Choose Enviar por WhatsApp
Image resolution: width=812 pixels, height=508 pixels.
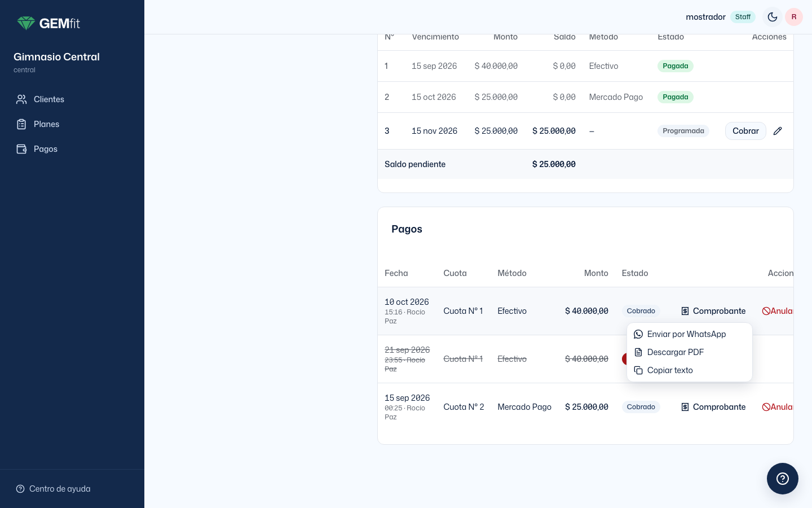[x=690, y=334]
